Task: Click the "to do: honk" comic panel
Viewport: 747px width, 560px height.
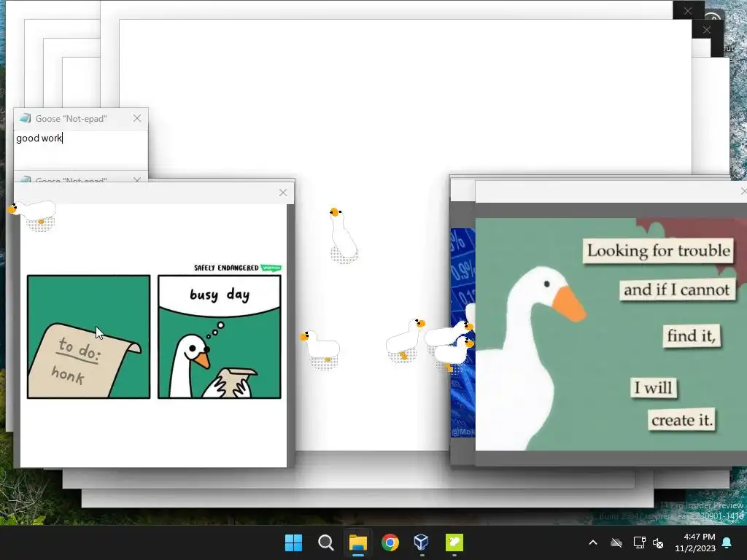Action: pyautogui.click(x=88, y=337)
